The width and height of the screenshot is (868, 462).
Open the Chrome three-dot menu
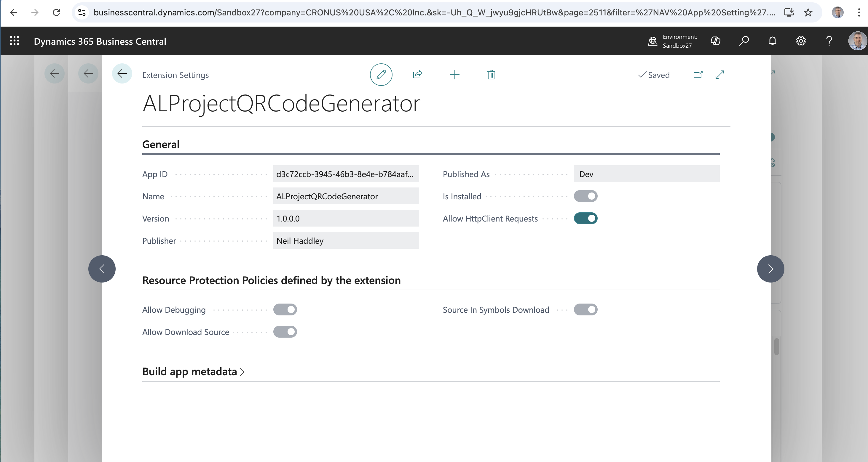[859, 12]
